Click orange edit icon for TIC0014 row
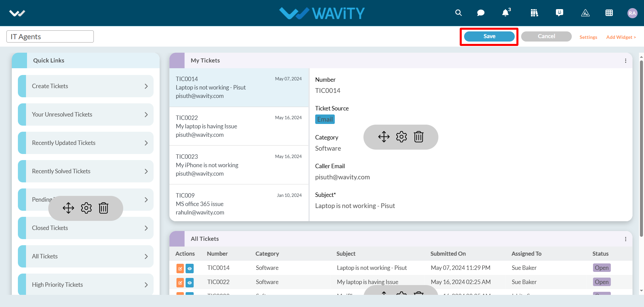Viewport: 644px width, 307px height. click(x=180, y=269)
